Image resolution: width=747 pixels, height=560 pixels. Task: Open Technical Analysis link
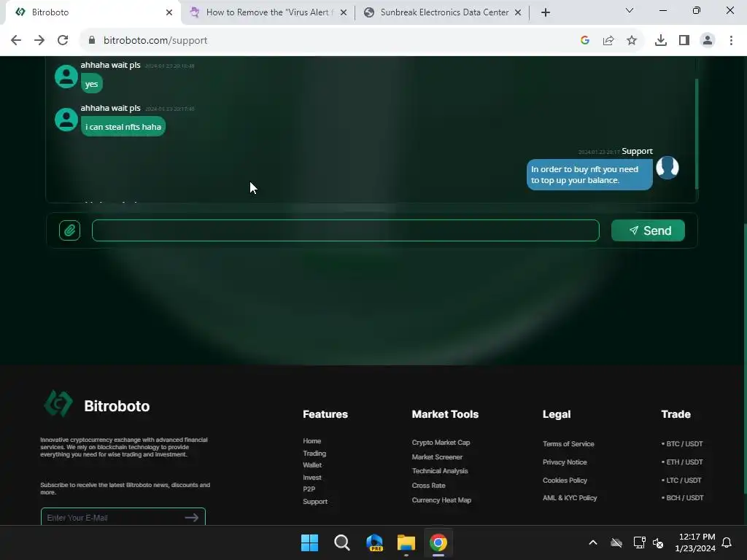pos(440,471)
